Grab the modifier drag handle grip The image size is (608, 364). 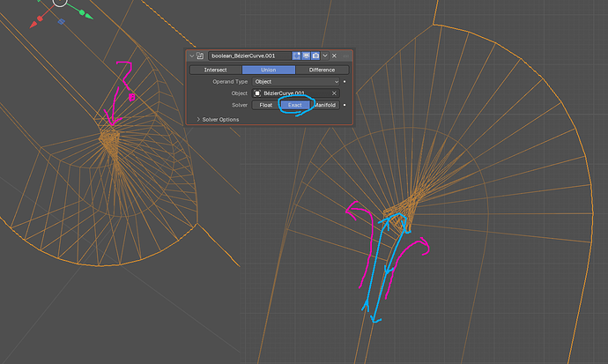tap(346, 56)
